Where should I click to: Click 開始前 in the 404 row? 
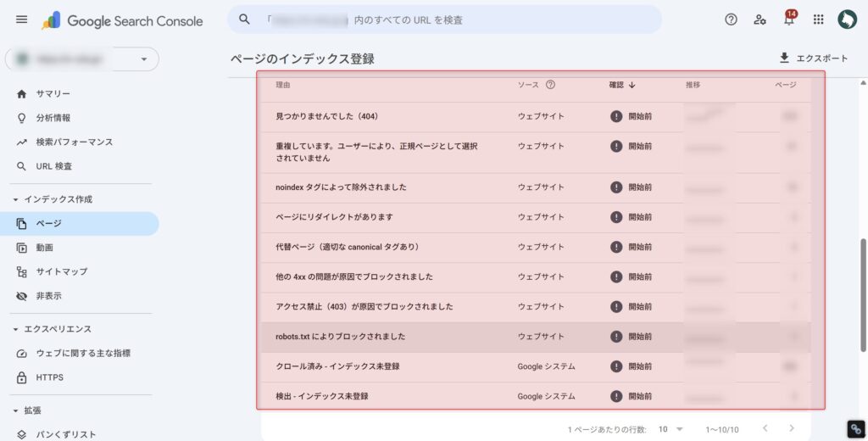click(640, 116)
